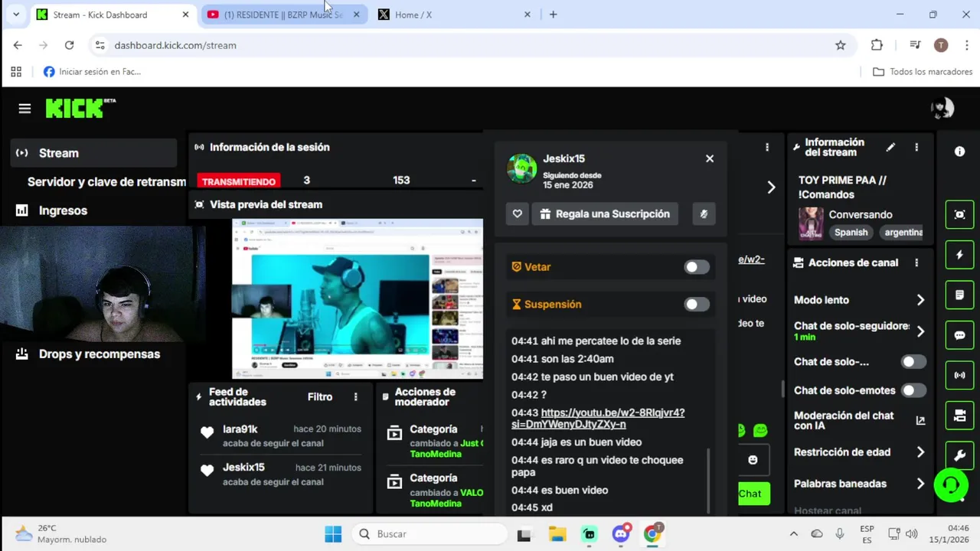Open the green headset support button
Viewport: 980px width, 551px height.
click(x=951, y=486)
